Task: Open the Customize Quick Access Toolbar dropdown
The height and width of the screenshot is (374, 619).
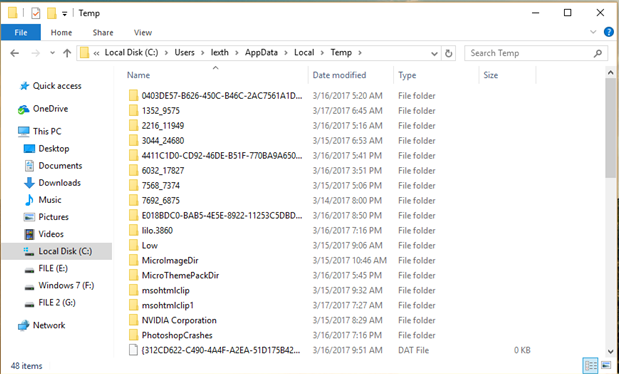Action: coord(64,13)
